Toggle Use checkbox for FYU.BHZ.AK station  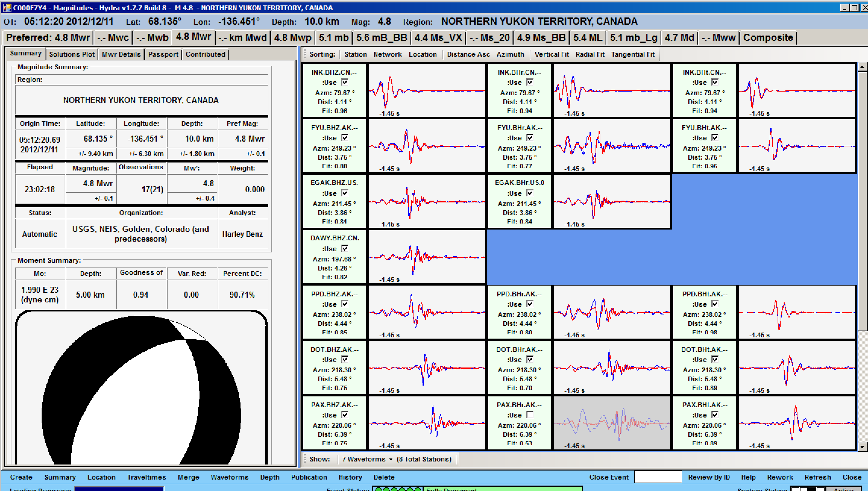(344, 137)
